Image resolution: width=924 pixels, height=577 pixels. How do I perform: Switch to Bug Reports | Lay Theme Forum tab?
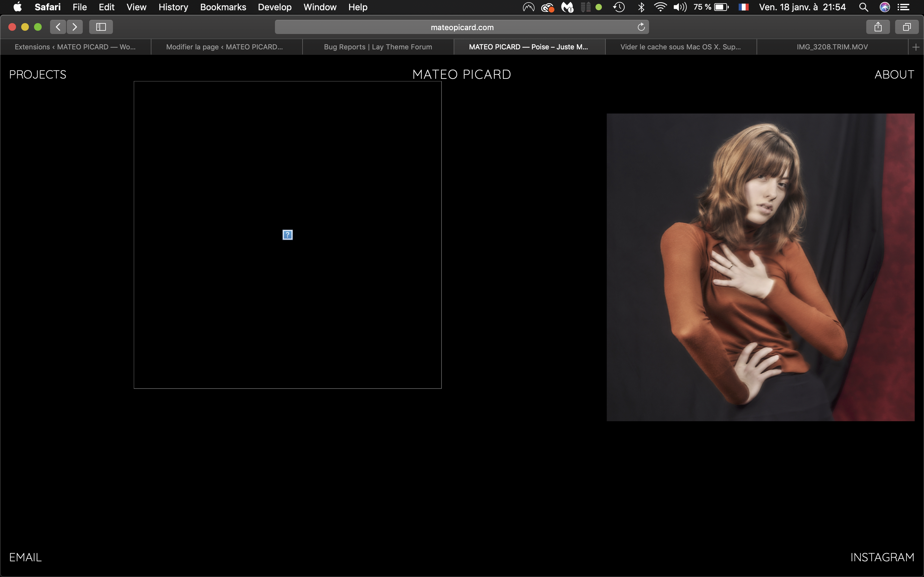(x=378, y=47)
